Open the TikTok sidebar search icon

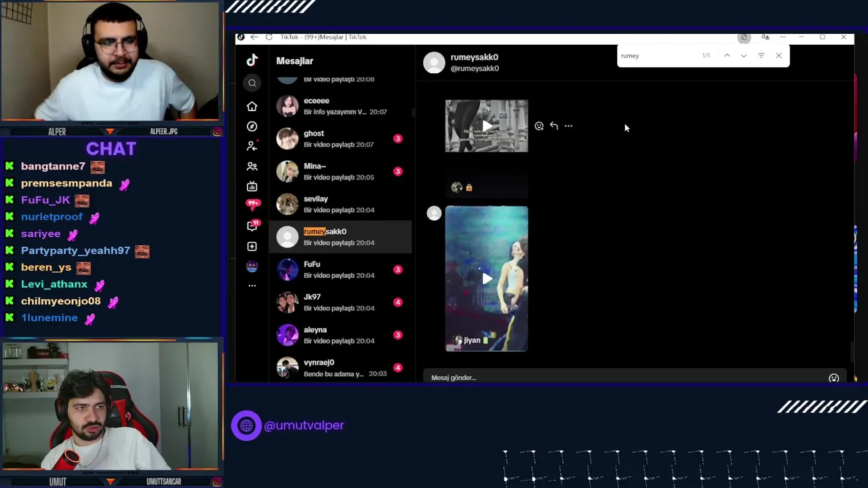(x=252, y=83)
